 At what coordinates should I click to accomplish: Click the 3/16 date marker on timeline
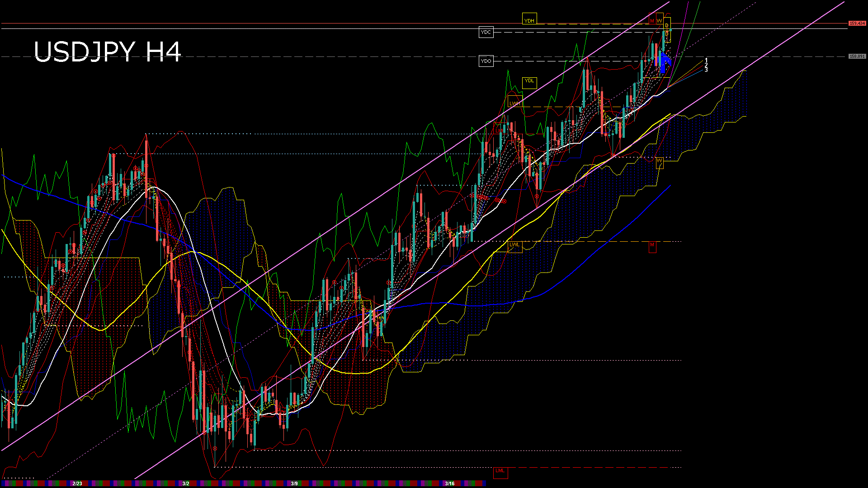(449, 483)
